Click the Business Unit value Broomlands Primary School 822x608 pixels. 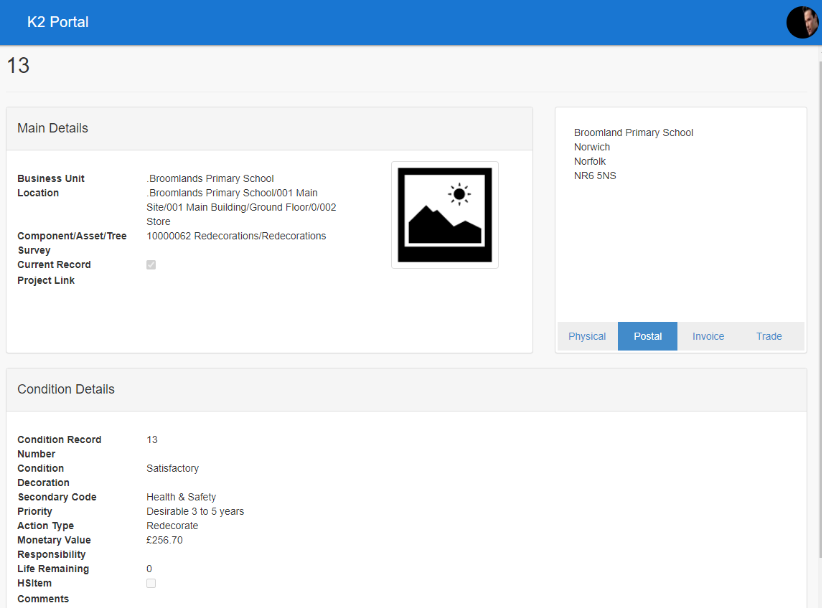(210, 179)
